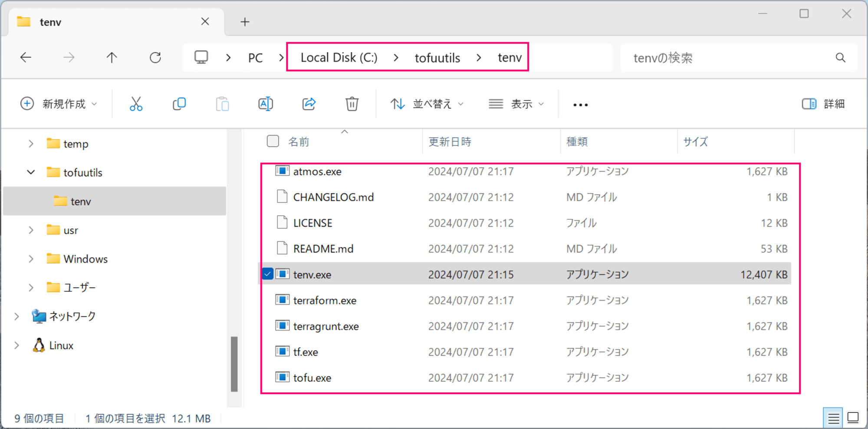The width and height of the screenshot is (868, 429).
Task: Navigate to tofuutils breadcrumb
Action: pyautogui.click(x=437, y=58)
